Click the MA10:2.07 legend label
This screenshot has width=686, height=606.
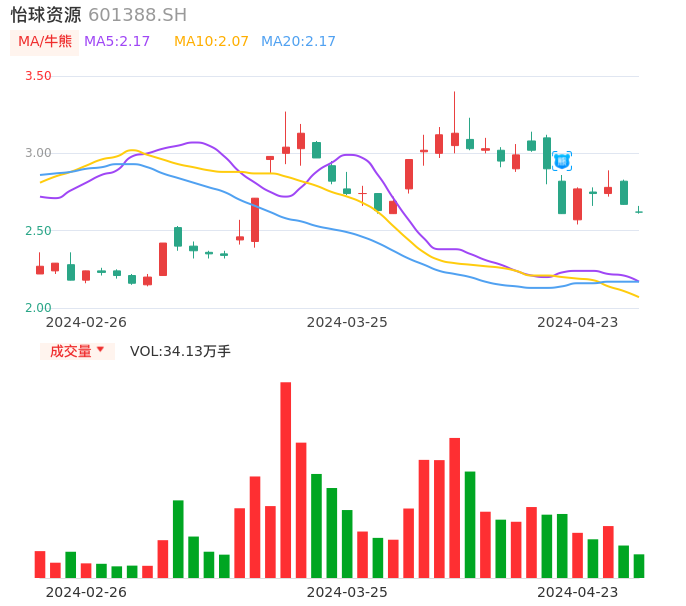(211, 42)
